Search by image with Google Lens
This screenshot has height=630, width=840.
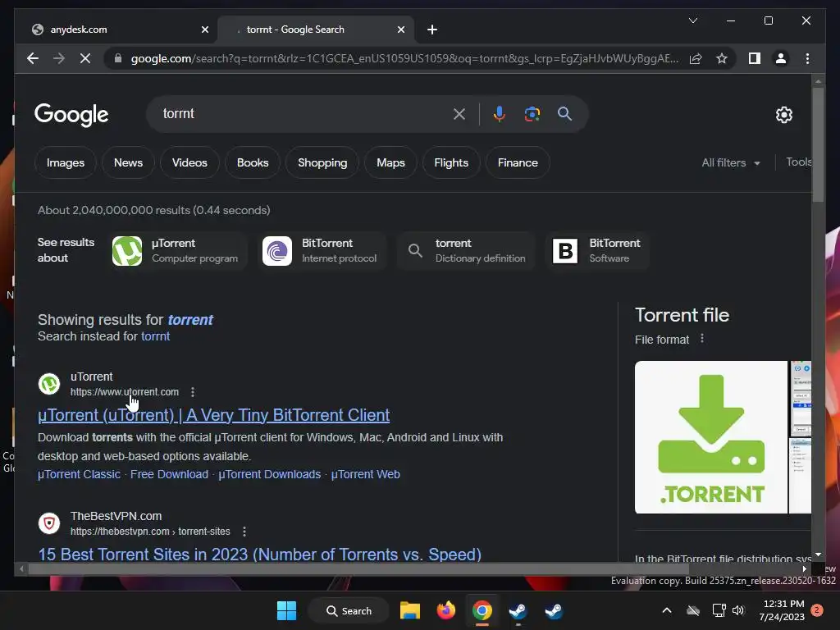(532, 113)
